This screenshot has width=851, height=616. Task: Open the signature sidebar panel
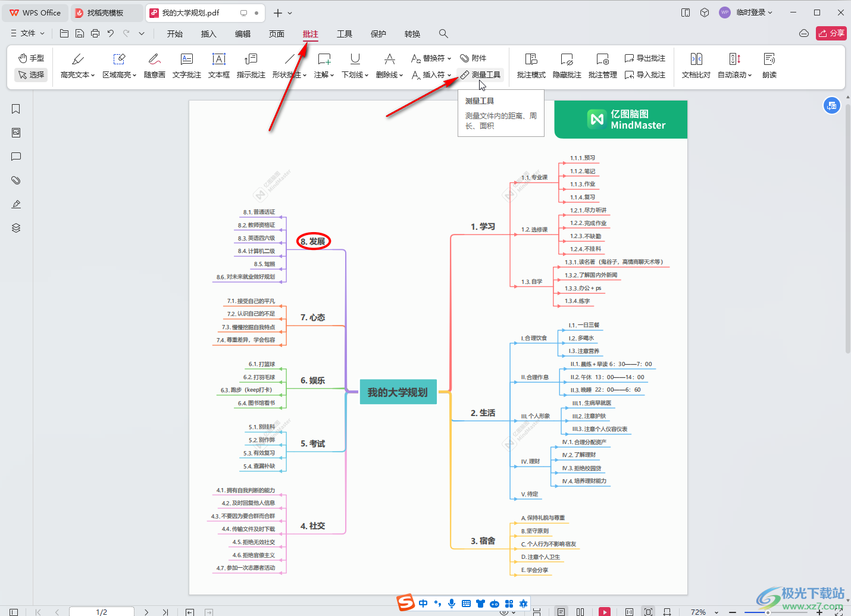click(x=16, y=204)
